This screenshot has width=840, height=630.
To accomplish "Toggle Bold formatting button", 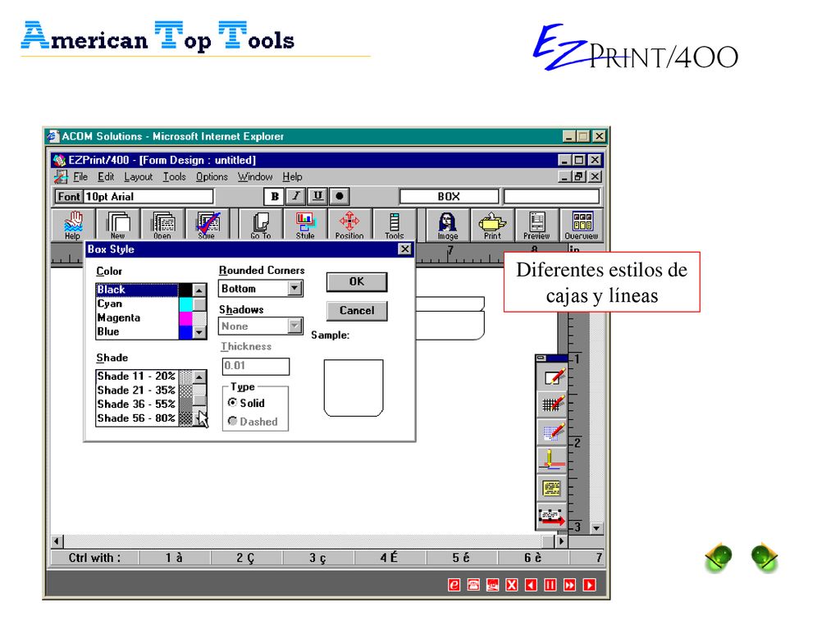I will click(x=275, y=197).
